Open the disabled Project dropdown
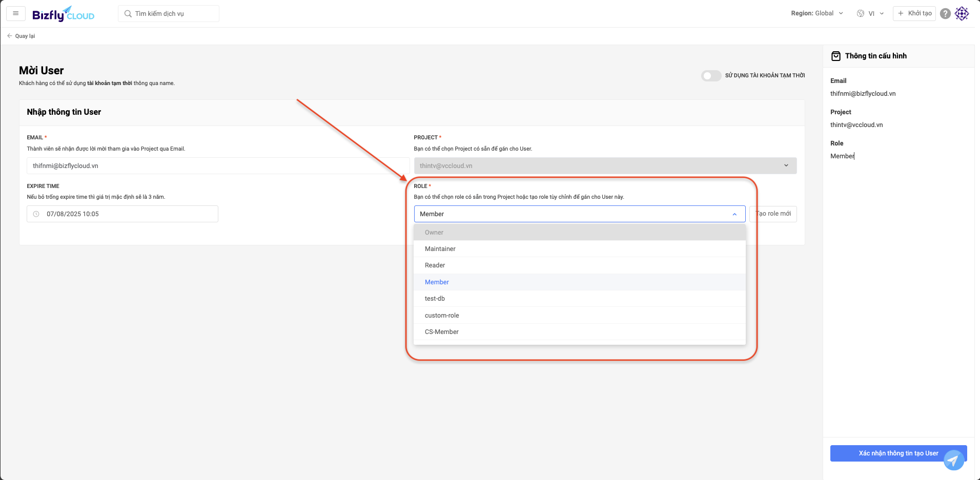This screenshot has height=480, width=980. tap(605, 166)
